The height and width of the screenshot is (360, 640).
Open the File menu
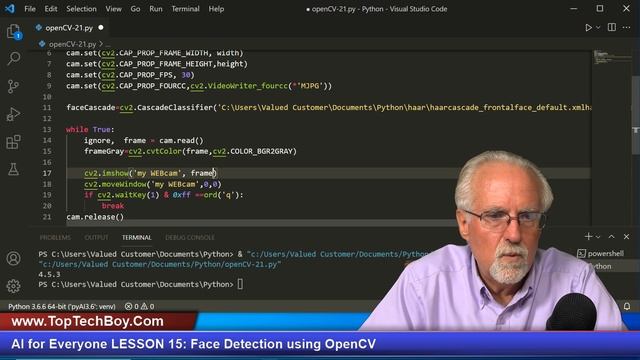[30, 9]
